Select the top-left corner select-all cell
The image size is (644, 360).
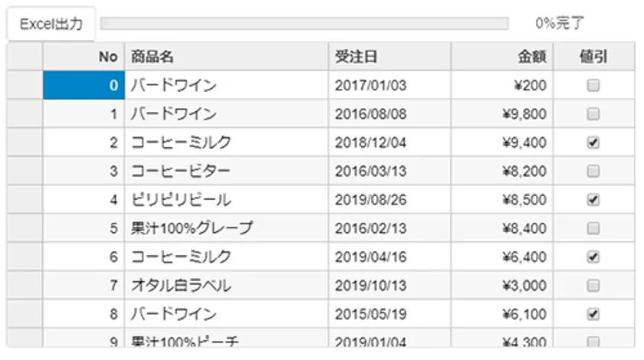(x=25, y=57)
